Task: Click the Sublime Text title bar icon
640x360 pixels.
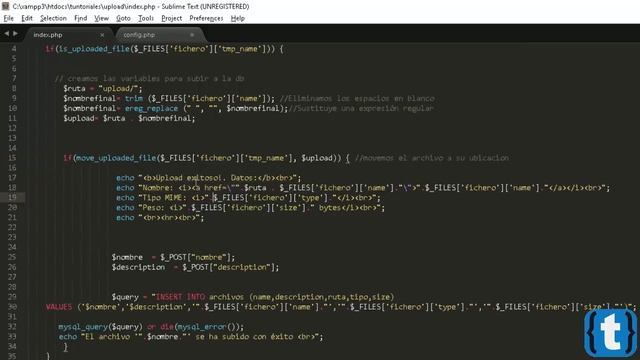Action: [5, 6]
